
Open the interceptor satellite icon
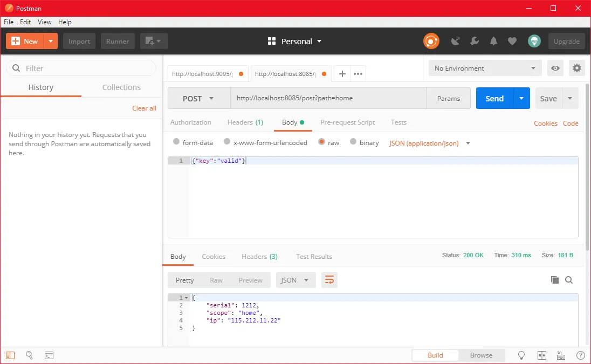(x=456, y=41)
